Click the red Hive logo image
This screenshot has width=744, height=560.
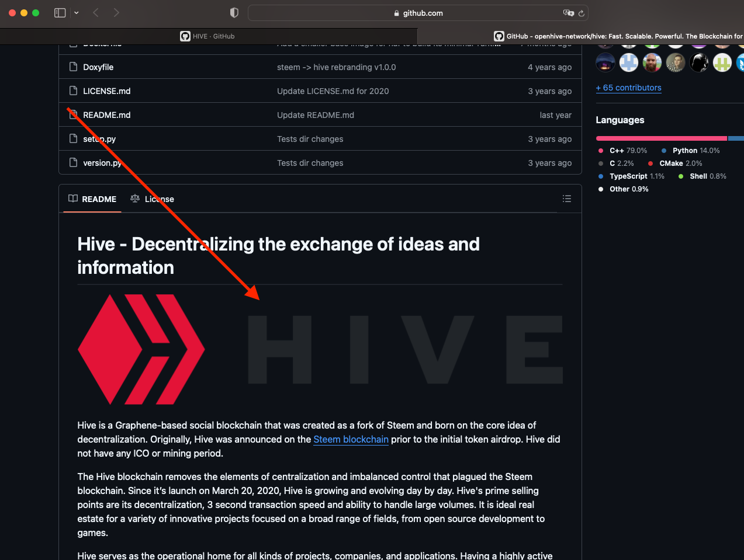pyautogui.click(x=141, y=349)
